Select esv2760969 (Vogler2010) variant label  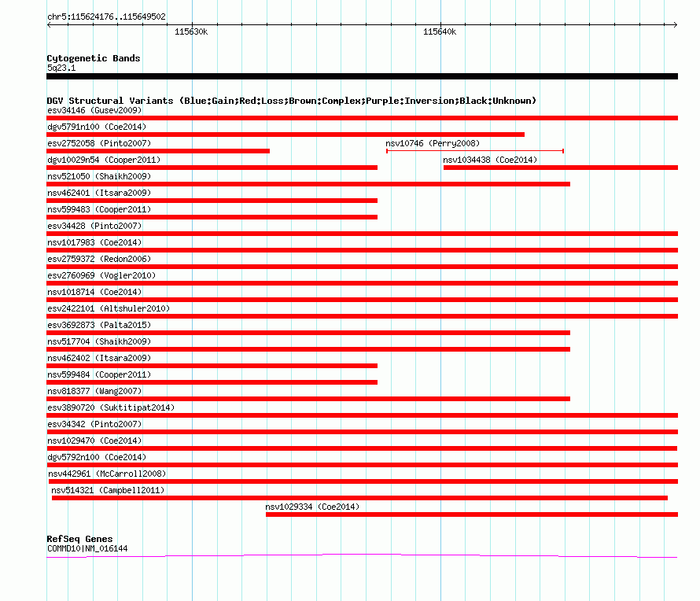[101, 275]
